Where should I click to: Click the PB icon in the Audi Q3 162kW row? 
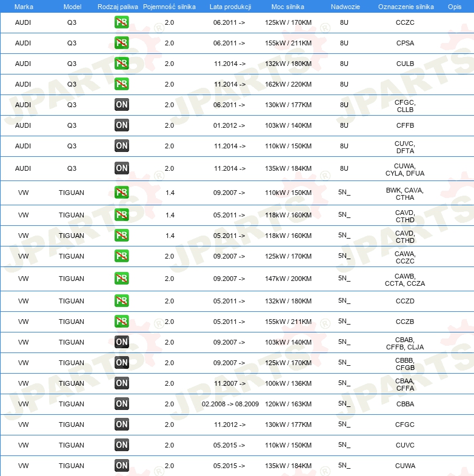[x=122, y=84]
